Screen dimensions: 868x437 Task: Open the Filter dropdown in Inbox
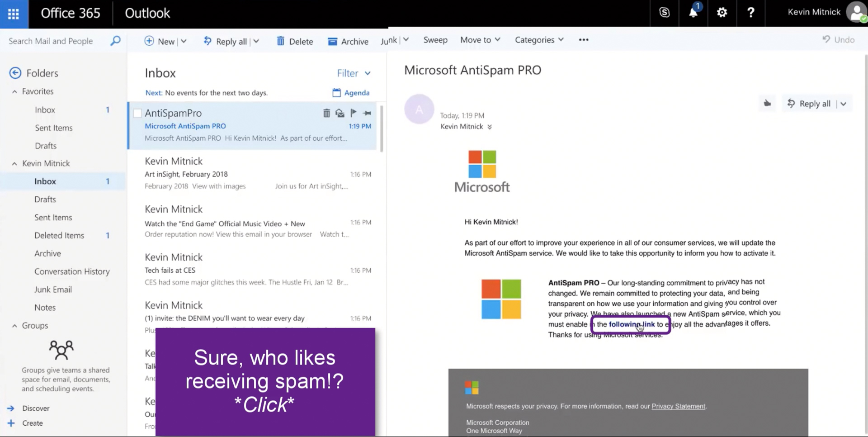click(x=354, y=73)
